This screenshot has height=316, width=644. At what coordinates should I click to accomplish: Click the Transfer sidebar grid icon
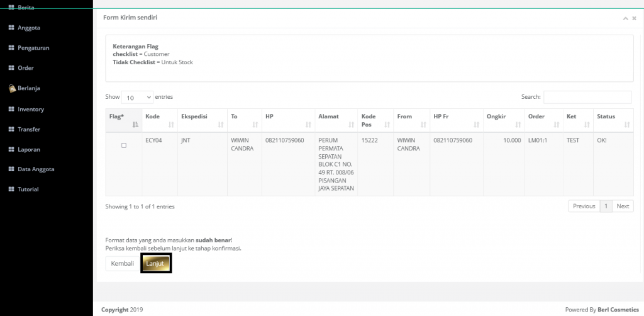[x=11, y=130]
